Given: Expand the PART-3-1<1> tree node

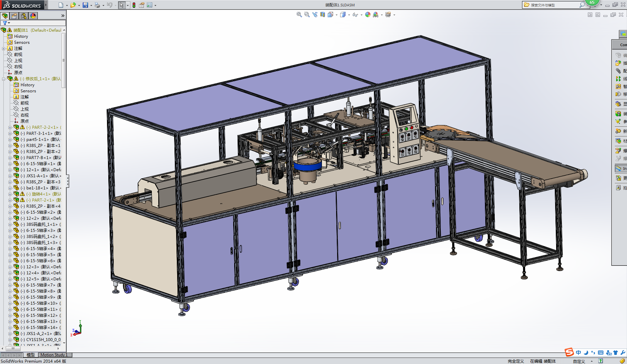Looking at the screenshot, I should (10, 133).
